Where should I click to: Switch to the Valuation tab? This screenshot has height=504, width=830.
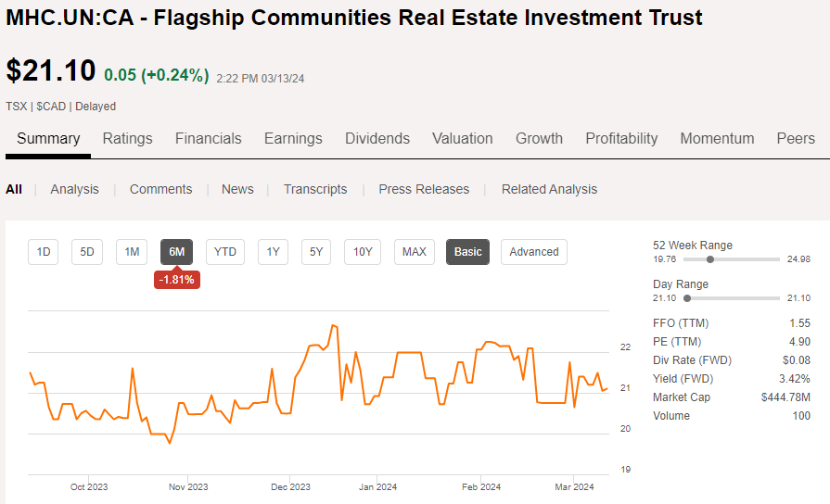pyautogui.click(x=462, y=139)
